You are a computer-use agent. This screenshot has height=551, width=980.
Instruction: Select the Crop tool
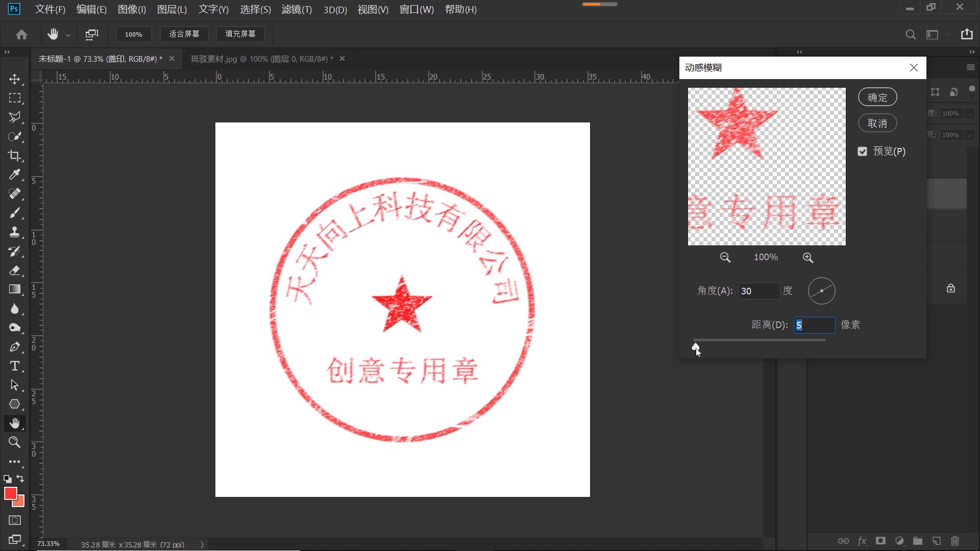14,156
